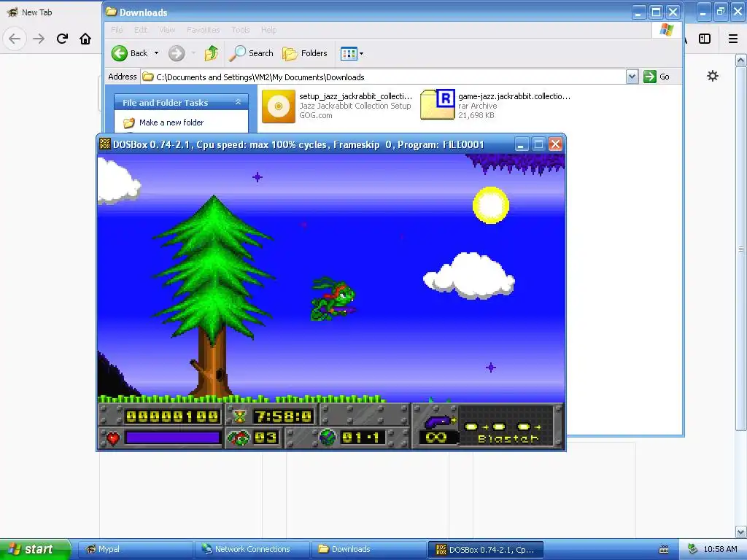
Task: Click the Jazz Jackrabbit character sprite
Action: point(333,298)
